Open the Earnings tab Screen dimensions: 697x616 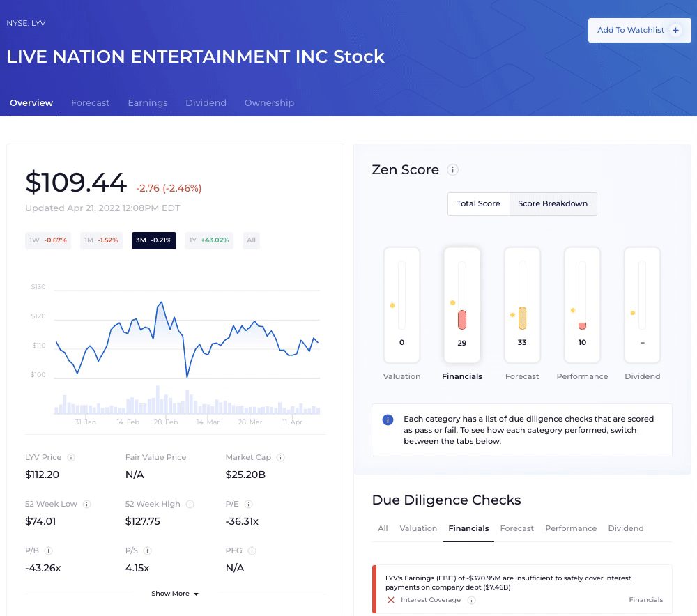tap(148, 103)
